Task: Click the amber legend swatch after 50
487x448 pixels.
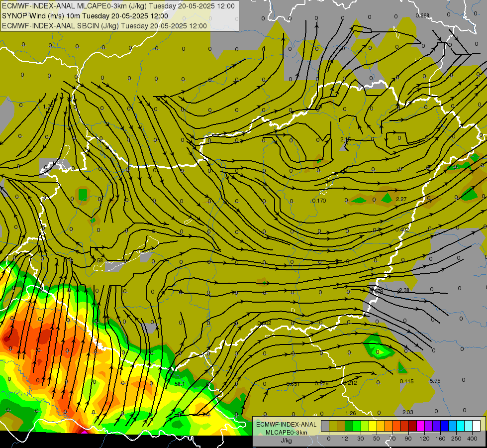Action: coord(381,426)
